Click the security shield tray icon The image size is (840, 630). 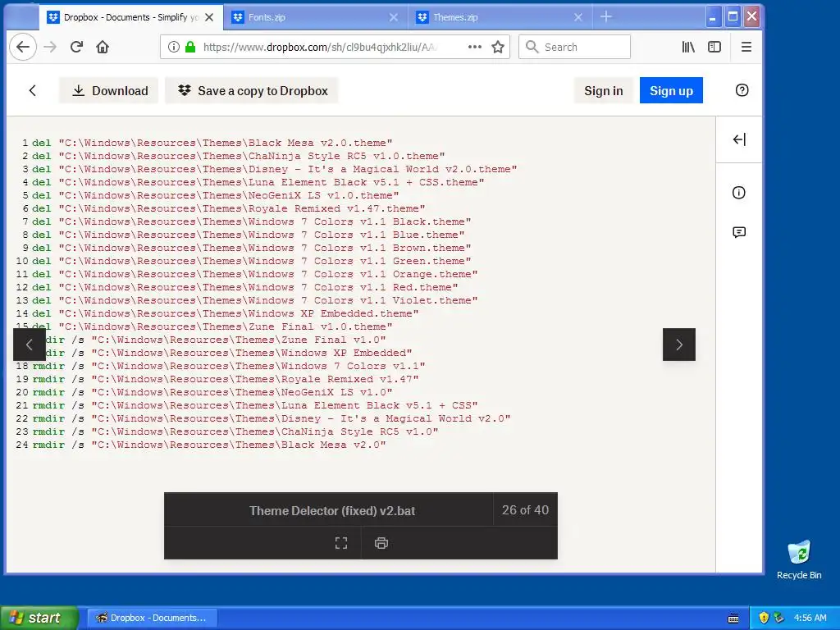(764, 618)
